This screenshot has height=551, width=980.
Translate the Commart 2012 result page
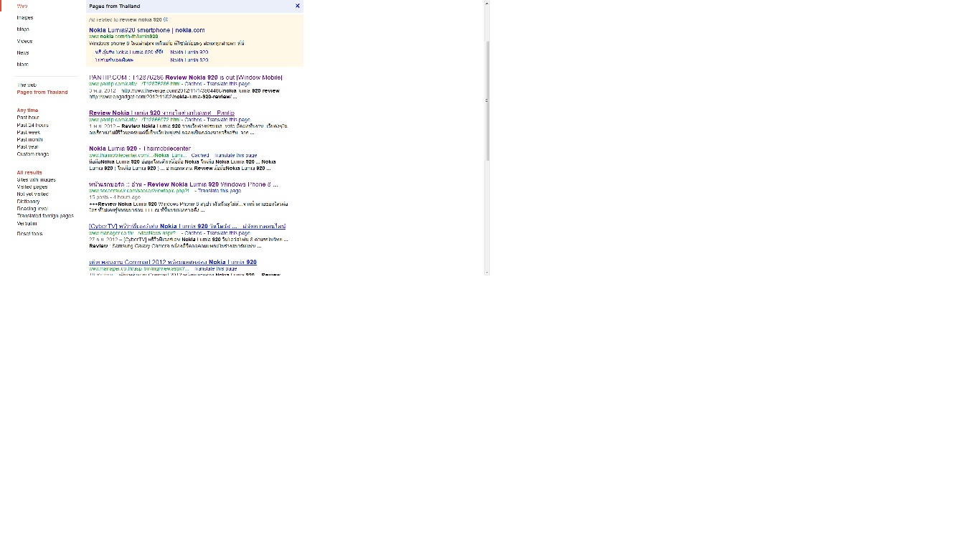pos(216,268)
